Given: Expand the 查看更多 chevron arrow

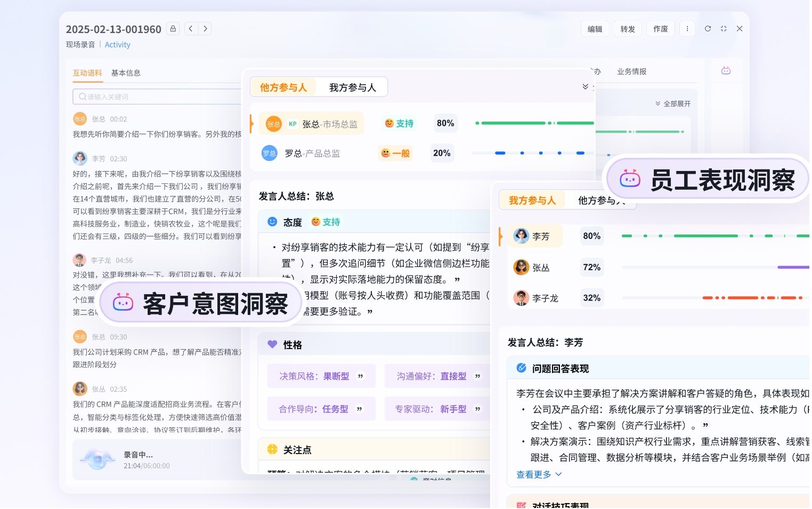Looking at the screenshot, I should [558, 474].
